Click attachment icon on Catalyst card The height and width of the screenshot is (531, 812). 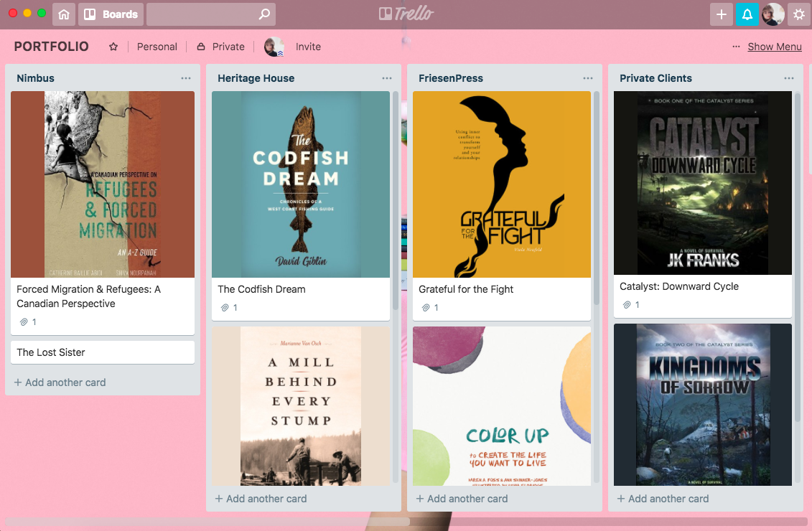click(627, 305)
